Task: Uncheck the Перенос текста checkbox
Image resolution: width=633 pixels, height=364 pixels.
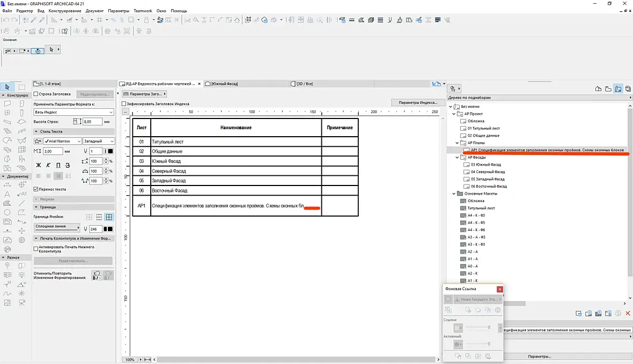Action: click(x=36, y=189)
